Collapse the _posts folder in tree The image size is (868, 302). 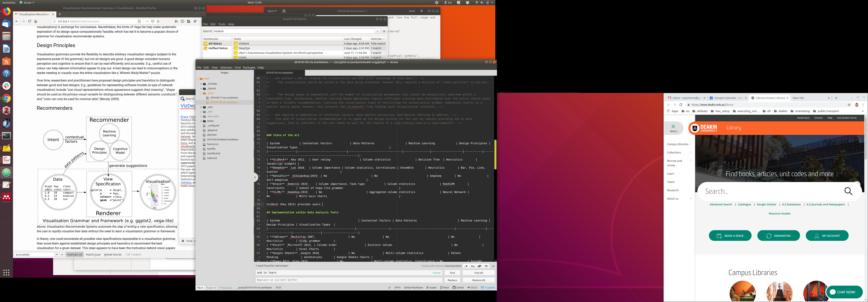click(201, 93)
